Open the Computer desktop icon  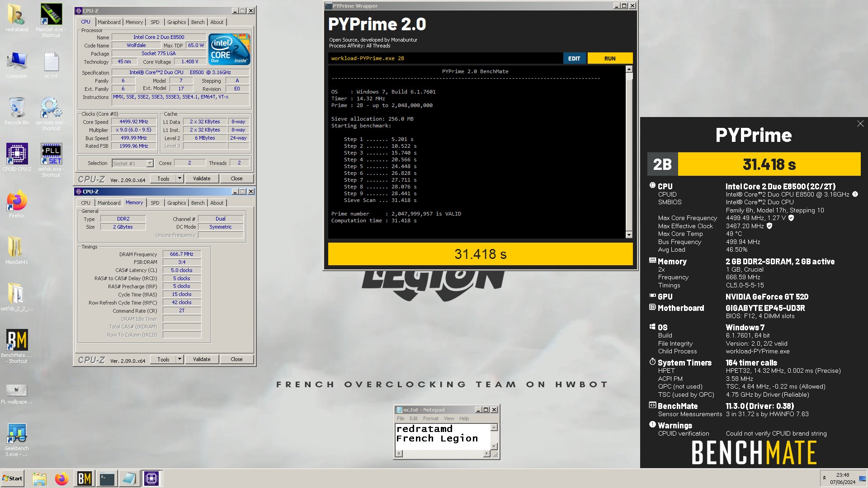pos(17,65)
